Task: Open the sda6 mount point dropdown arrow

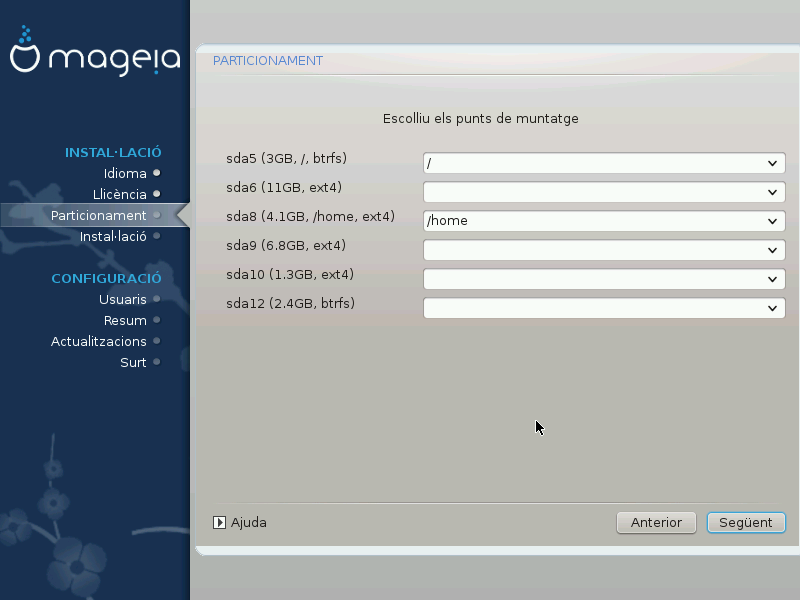Action: click(772, 192)
